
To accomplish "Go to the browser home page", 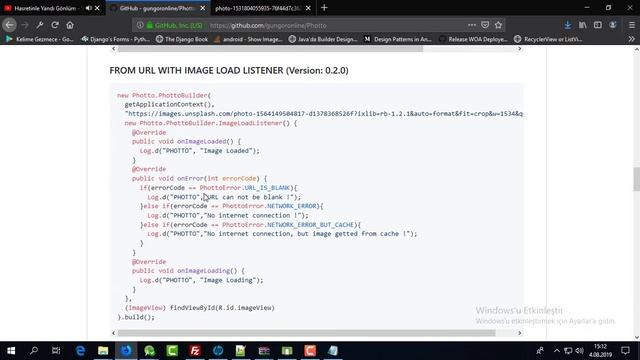I will (70, 25).
